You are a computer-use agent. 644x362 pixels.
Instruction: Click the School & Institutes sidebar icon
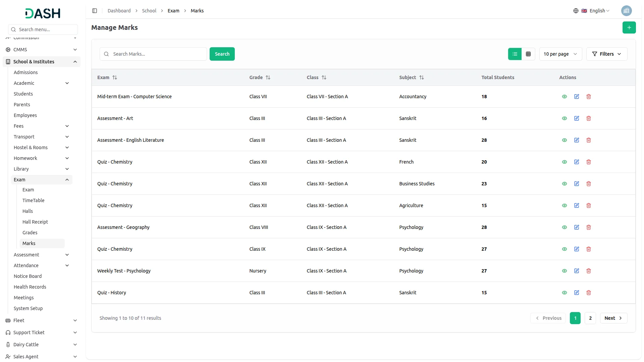8,61
